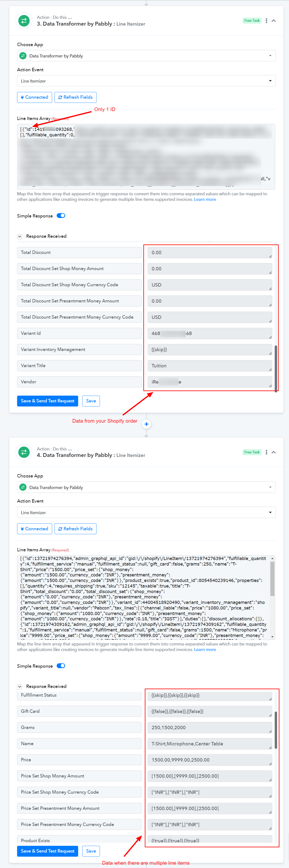289x868 pixels.
Task: Click Refresh Fields button in step 3
Action: 76,97
